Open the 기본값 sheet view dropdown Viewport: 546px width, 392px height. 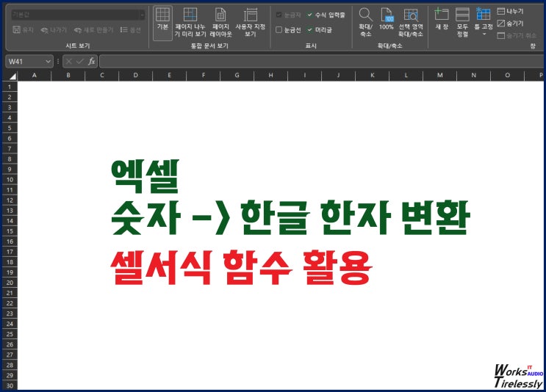click(x=142, y=15)
